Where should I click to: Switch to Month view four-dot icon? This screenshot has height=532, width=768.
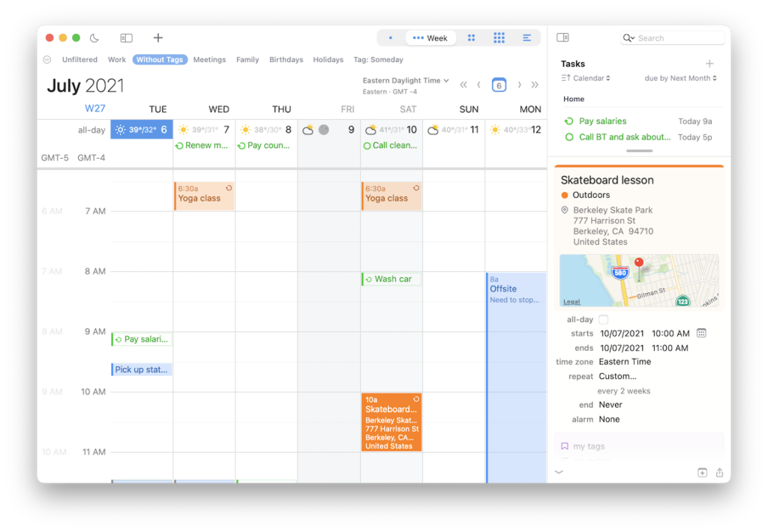pos(471,37)
